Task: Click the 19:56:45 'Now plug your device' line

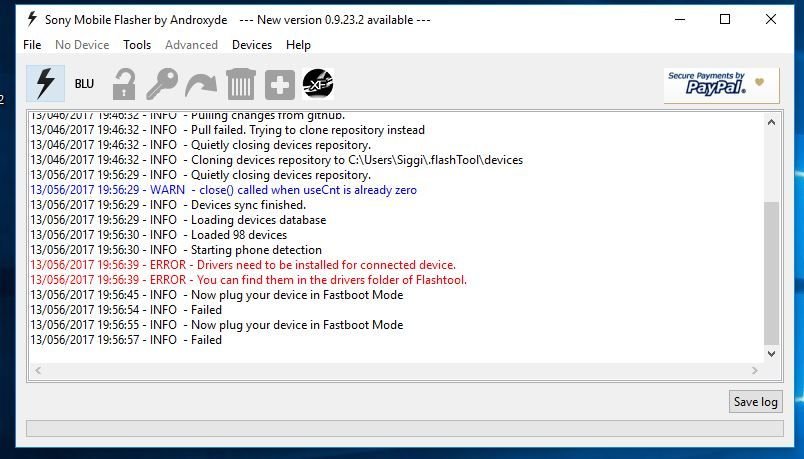Action: point(216,295)
